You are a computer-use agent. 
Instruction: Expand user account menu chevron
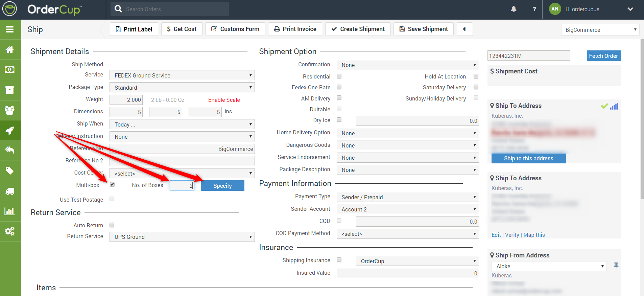click(x=630, y=9)
